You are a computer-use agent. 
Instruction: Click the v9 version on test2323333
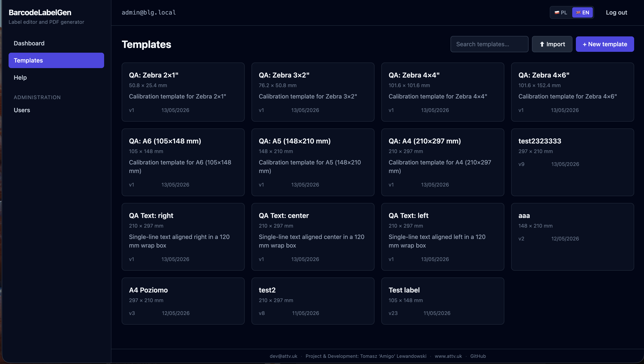521,164
